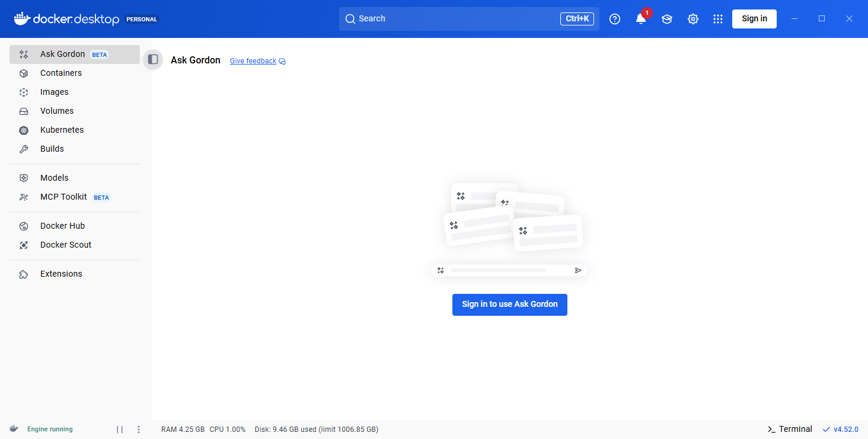Click the MCP Toolkit icon
Image resolution: width=868 pixels, height=439 pixels.
click(24, 197)
